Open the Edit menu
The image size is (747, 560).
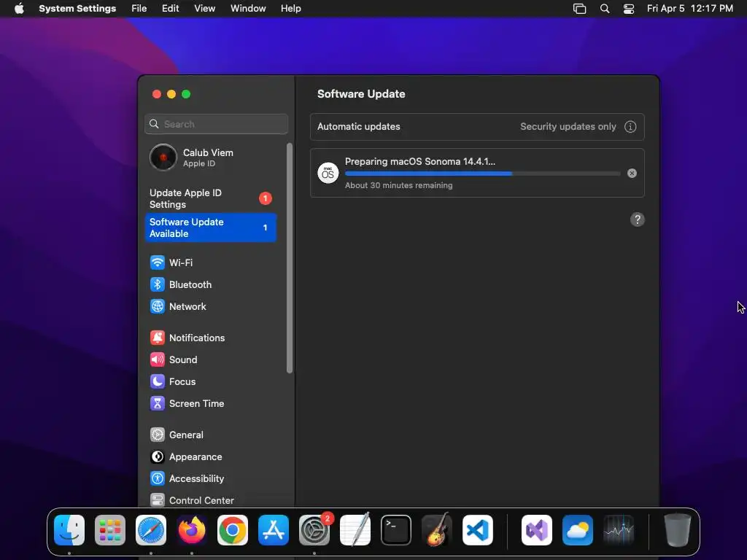(170, 9)
